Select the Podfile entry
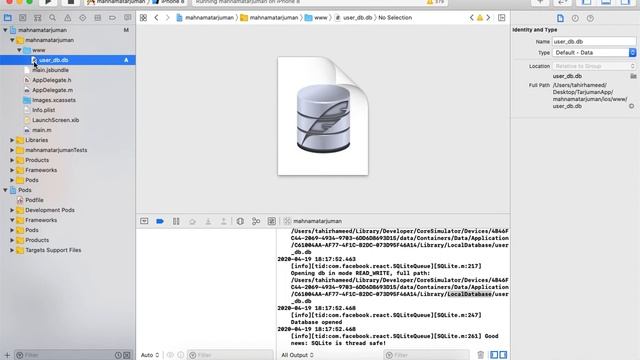Viewport: 640px width, 360px height. (34, 200)
